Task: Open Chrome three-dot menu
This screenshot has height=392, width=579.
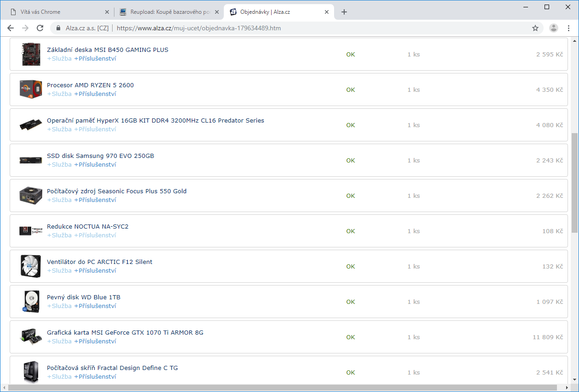Action: coord(569,28)
